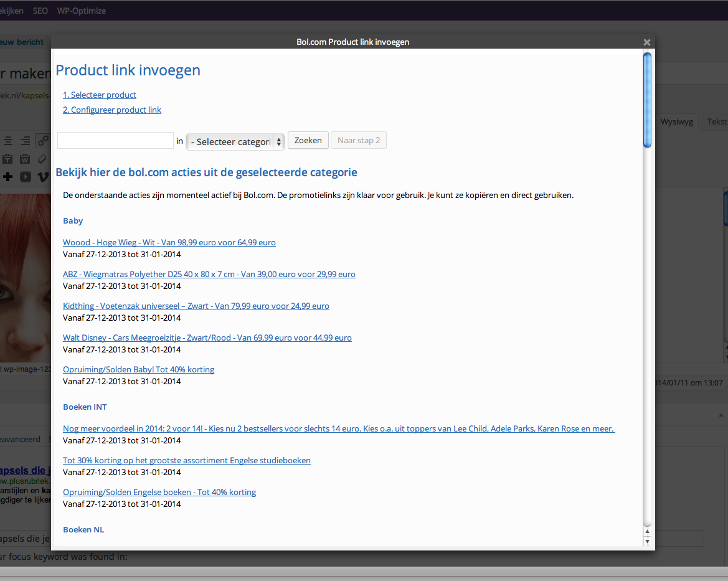Click the paste from Word clipboard icon
The width and height of the screenshot is (728, 581).
pyautogui.click(x=25, y=159)
